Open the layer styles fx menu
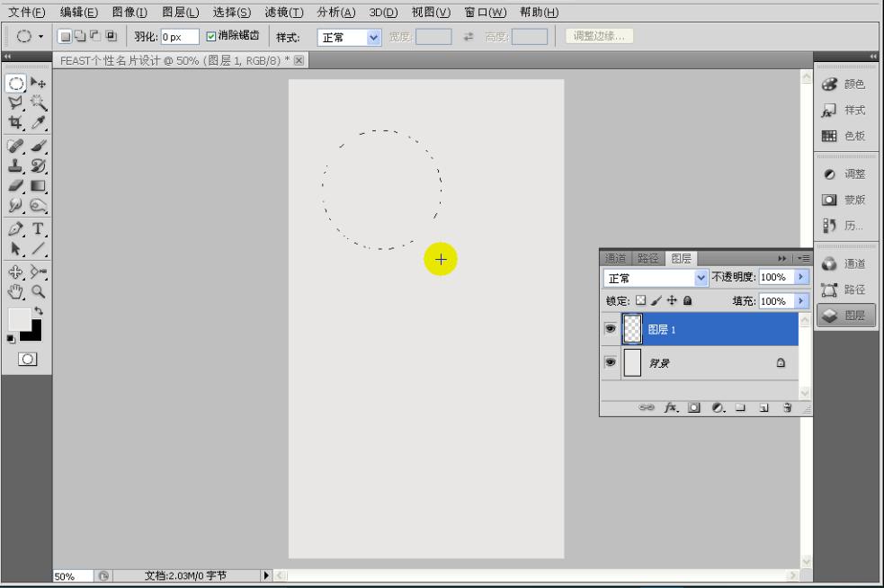This screenshot has height=588, width=884. pyautogui.click(x=672, y=406)
